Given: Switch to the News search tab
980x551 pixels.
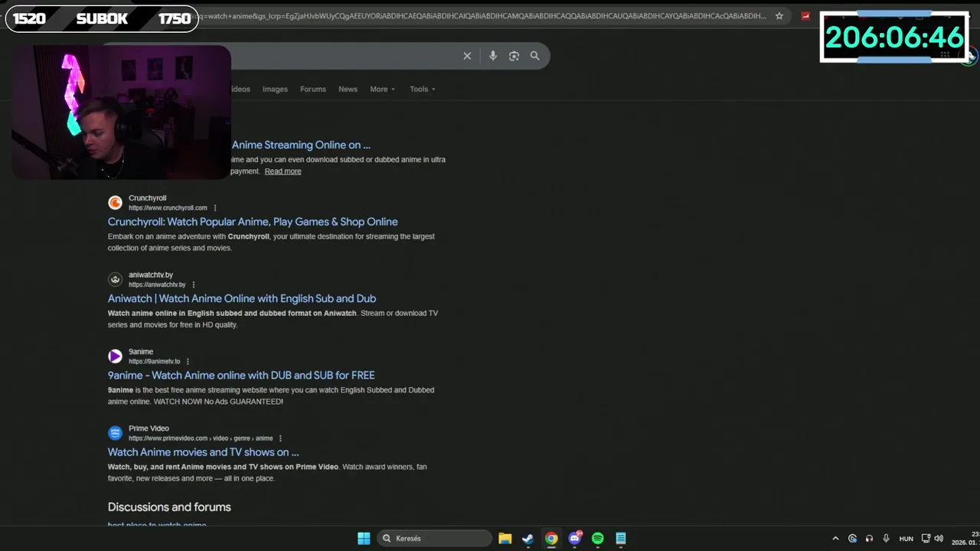Looking at the screenshot, I should click(x=348, y=89).
